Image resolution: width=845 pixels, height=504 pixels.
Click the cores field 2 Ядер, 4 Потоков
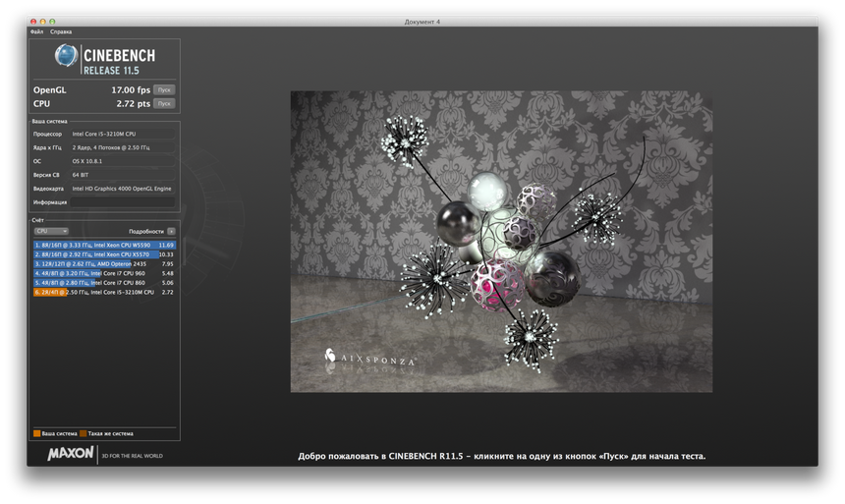click(x=123, y=147)
